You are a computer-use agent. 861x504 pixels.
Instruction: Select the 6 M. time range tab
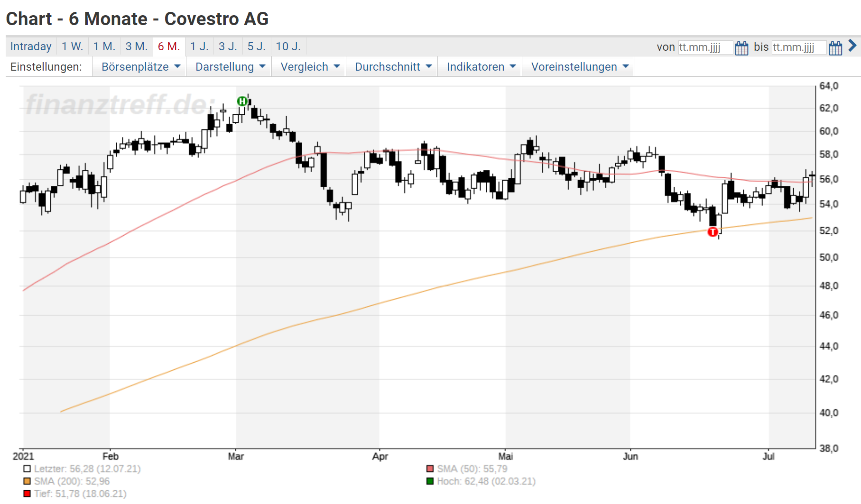[x=169, y=46]
